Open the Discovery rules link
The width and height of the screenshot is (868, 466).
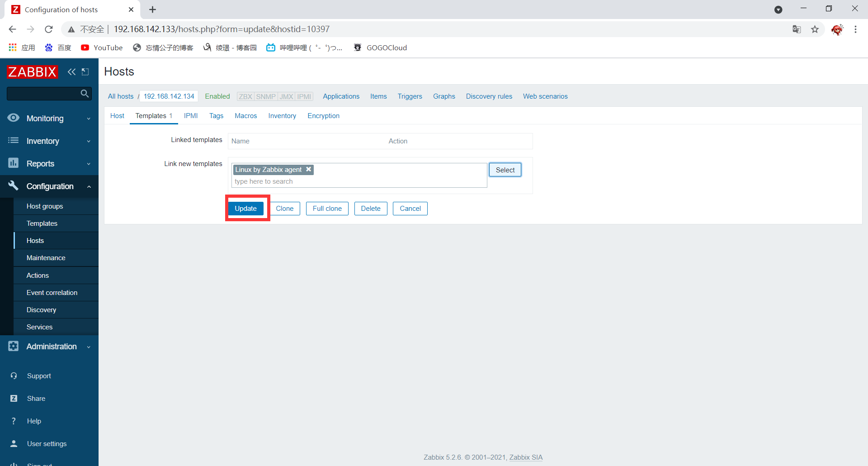489,96
